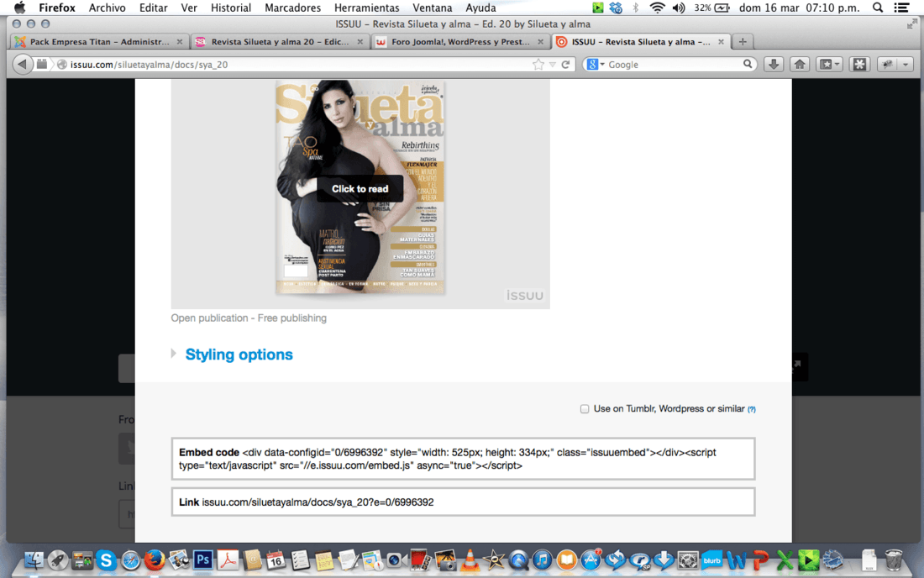Open the Marcadores menu
The height and width of the screenshot is (578, 924).
point(292,8)
